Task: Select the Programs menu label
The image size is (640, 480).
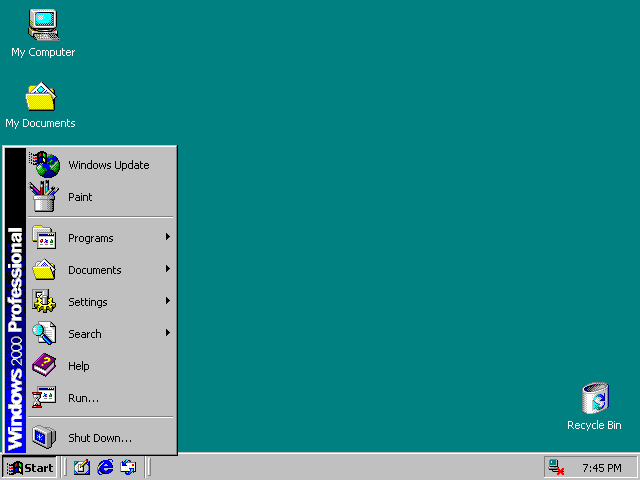Action: 91,238
